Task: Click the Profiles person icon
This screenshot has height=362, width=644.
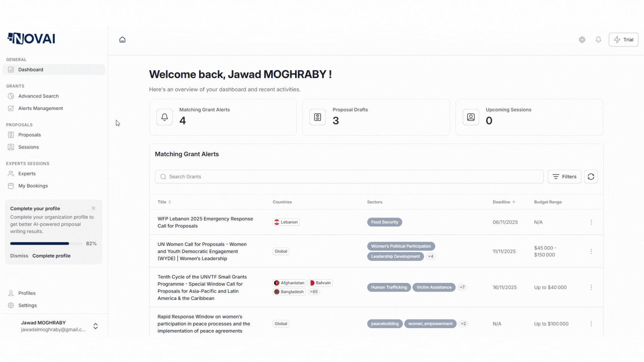Action: (11, 293)
